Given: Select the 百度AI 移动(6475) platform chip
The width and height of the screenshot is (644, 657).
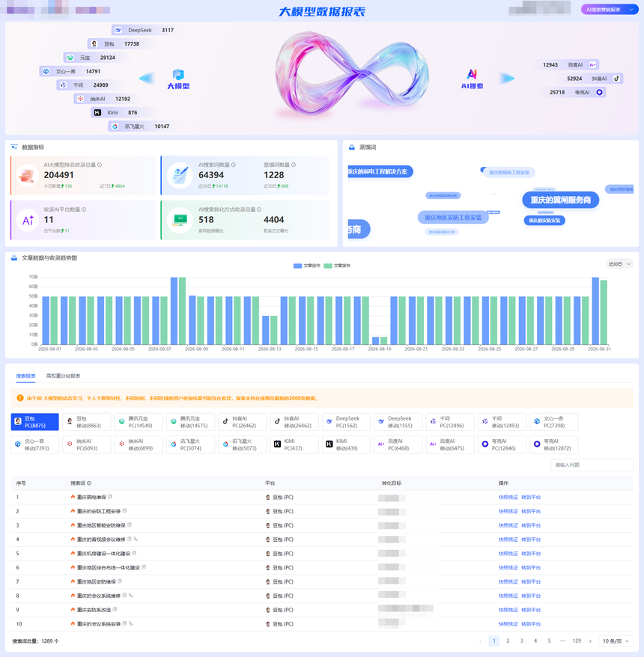Looking at the screenshot, I should (x=451, y=444).
